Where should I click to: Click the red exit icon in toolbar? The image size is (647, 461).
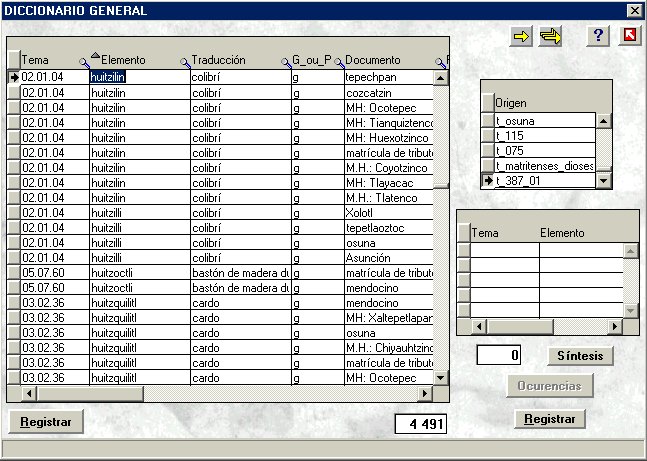pyautogui.click(x=628, y=36)
